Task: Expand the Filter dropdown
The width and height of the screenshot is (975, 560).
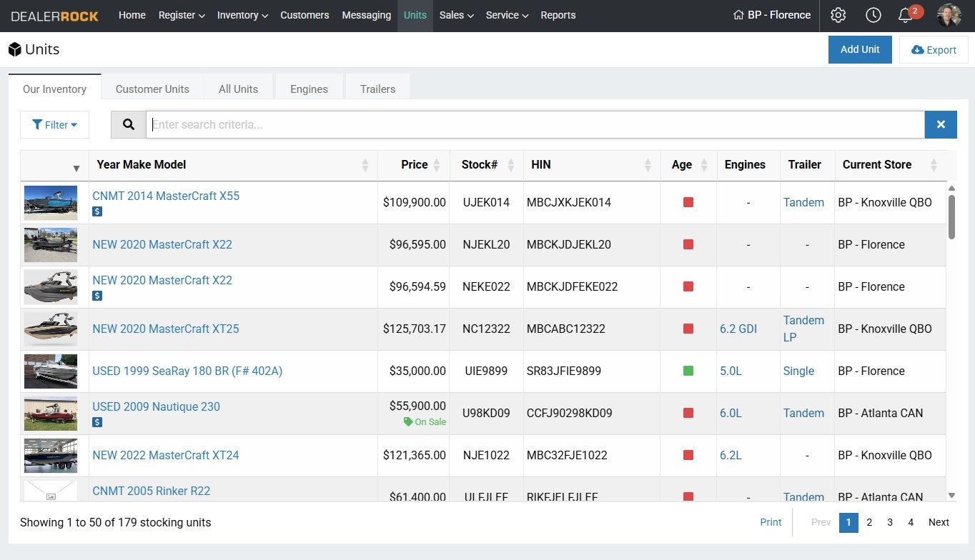Action: pyautogui.click(x=54, y=124)
